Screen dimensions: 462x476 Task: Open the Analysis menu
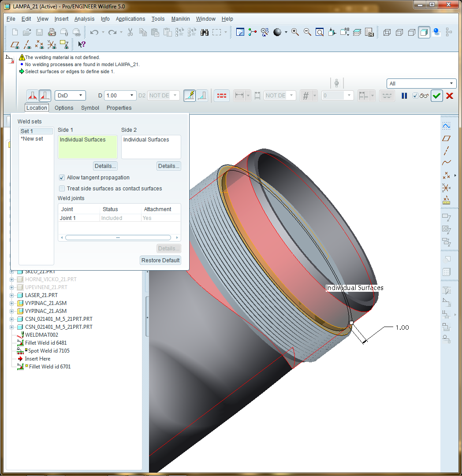click(x=84, y=19)
